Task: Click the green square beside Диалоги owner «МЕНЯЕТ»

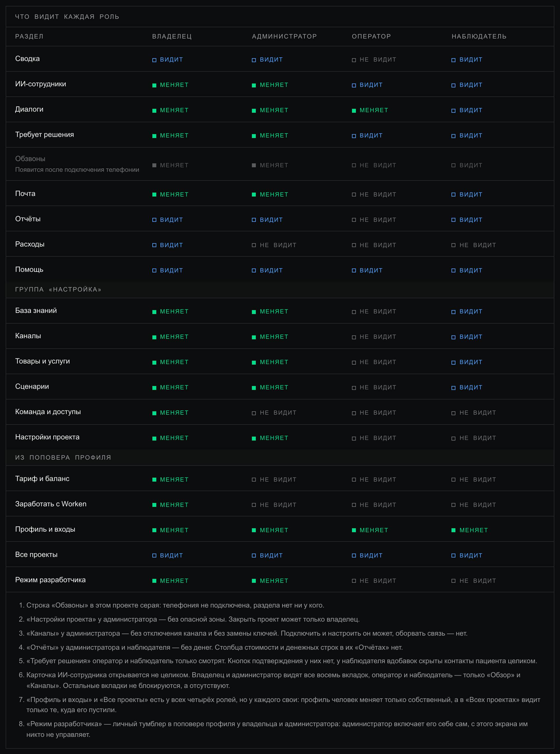Action: (154, 110)
